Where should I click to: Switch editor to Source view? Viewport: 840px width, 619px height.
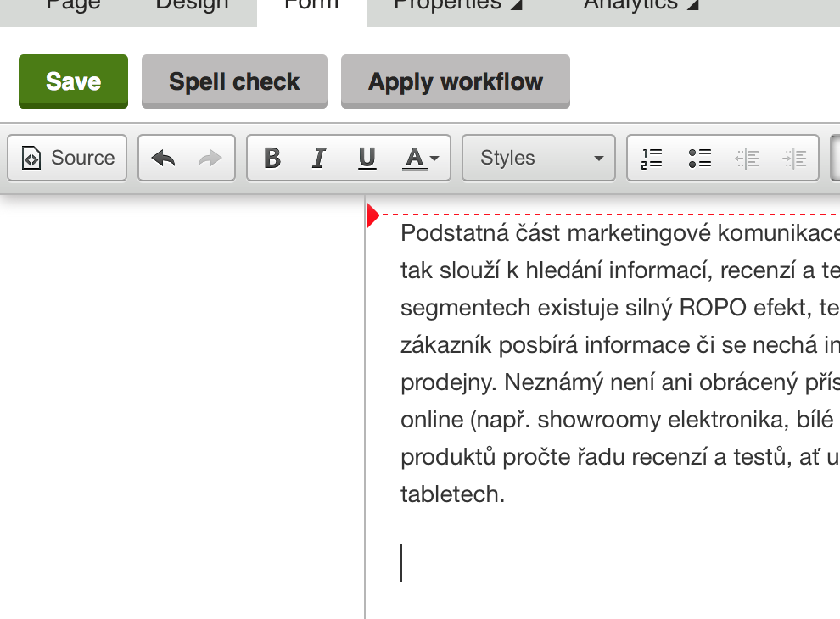point(68,158)
